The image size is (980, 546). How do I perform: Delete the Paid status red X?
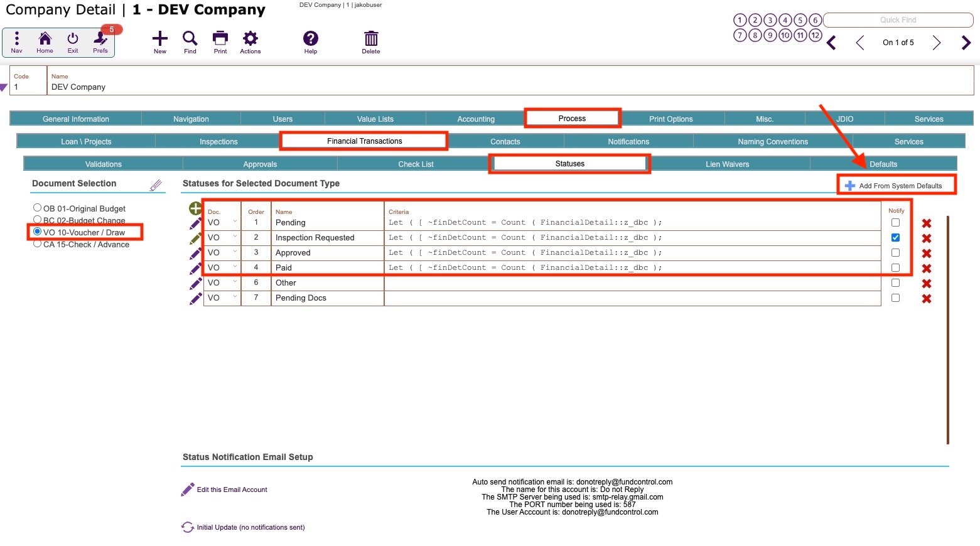coord(926,269)
